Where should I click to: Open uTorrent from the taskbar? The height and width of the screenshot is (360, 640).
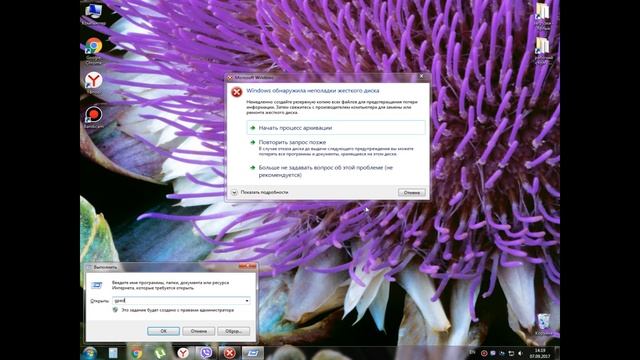pos(160,353)
